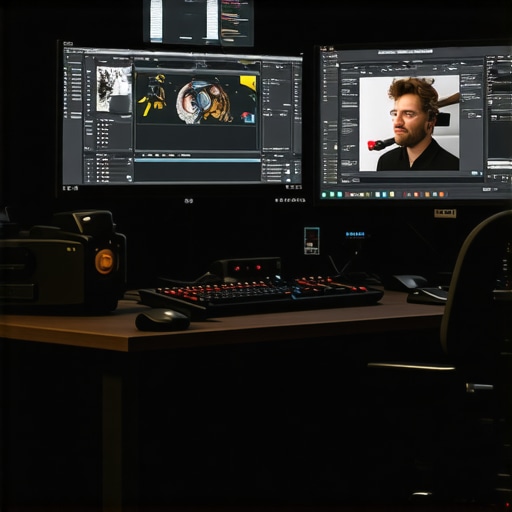The width and height of the screenshot is (512, 512).
Task: Click the light blue button below the portrait
Action: tap(474, 173)
